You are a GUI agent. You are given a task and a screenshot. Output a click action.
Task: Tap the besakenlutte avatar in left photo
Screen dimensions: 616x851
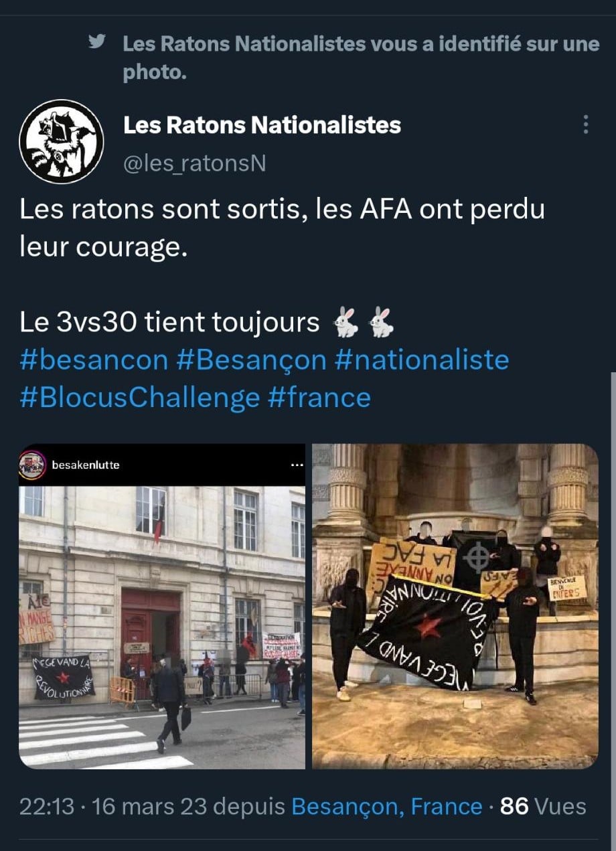pos(31,464)
